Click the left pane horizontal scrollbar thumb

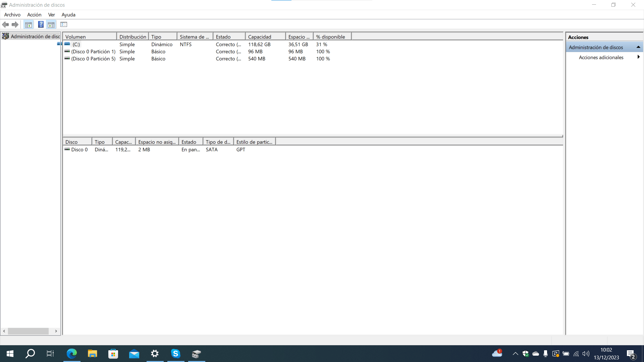[28, 331]
